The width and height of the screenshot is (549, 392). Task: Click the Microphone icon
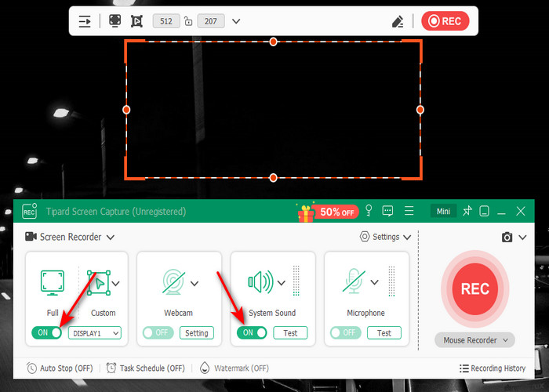(354, 281)
